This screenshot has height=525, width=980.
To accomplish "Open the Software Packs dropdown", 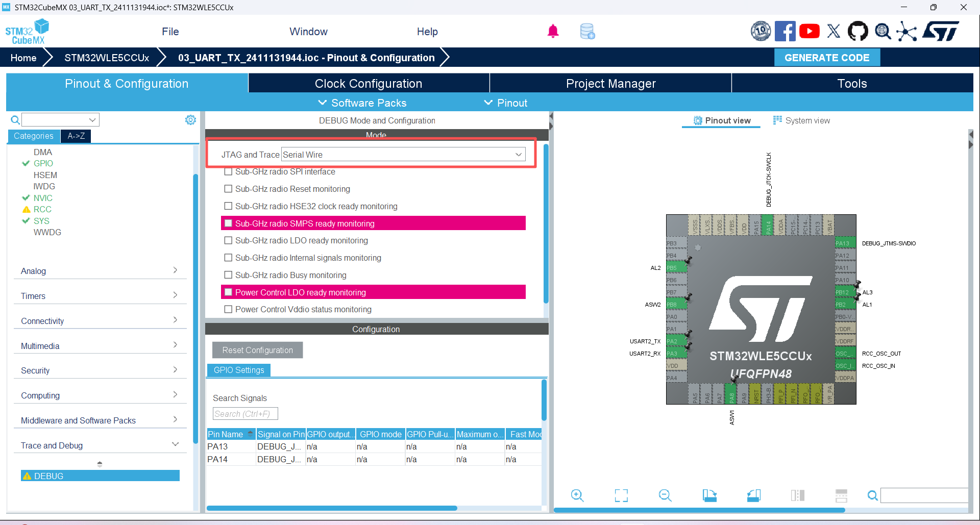I will coord(362,103).
